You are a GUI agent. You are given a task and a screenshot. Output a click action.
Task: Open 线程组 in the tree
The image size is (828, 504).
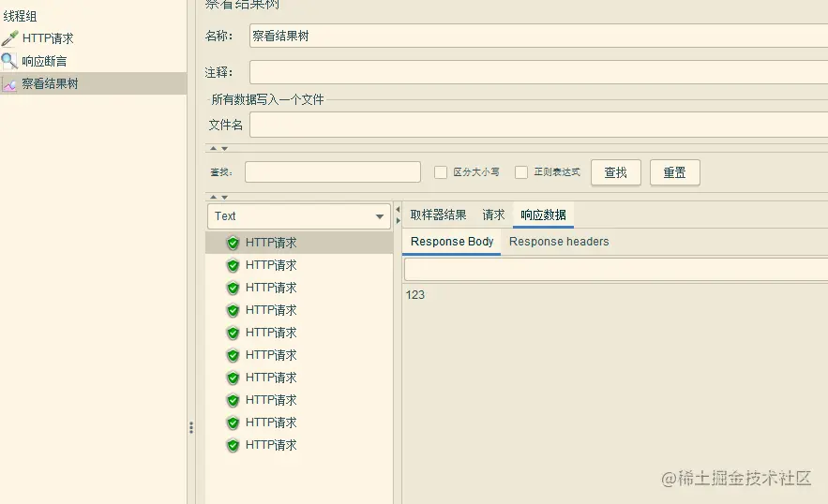pos(20,16)
